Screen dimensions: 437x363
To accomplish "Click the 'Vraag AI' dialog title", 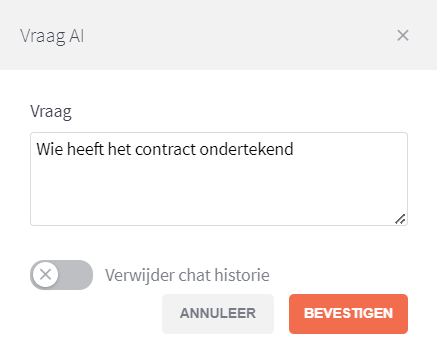I will (52, 36).
